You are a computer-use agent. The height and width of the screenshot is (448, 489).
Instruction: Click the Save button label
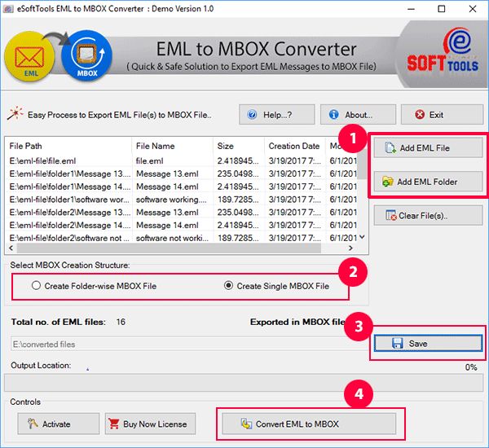point(418,343)
